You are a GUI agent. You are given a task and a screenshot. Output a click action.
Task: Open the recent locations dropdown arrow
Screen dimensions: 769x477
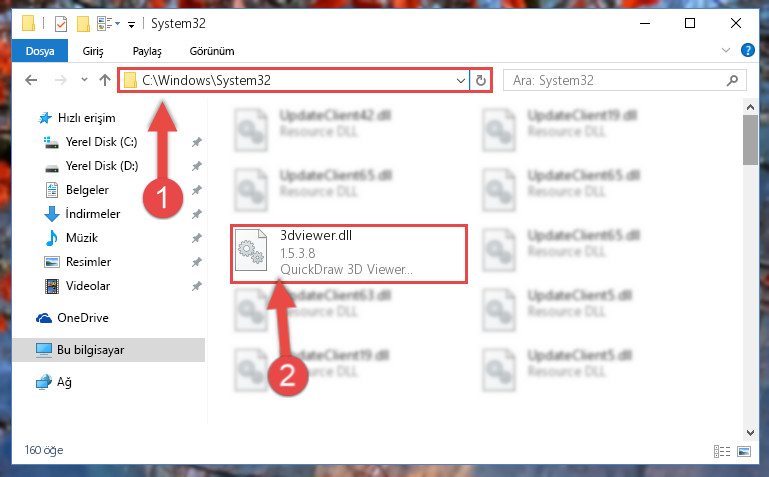coord(84,79)
